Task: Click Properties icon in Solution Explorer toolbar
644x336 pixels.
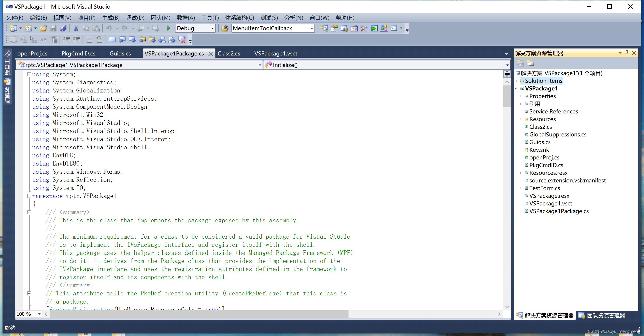Action: (520, 63)
